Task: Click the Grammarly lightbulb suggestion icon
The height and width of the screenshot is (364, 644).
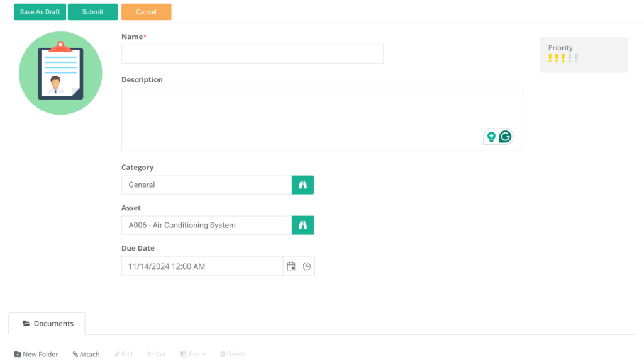Action: 491,137
